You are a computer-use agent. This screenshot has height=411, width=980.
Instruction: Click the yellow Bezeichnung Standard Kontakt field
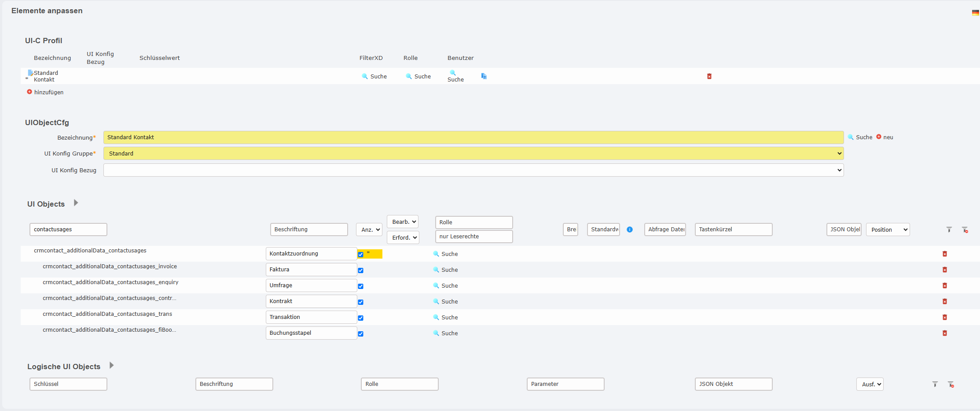[473, 137]
